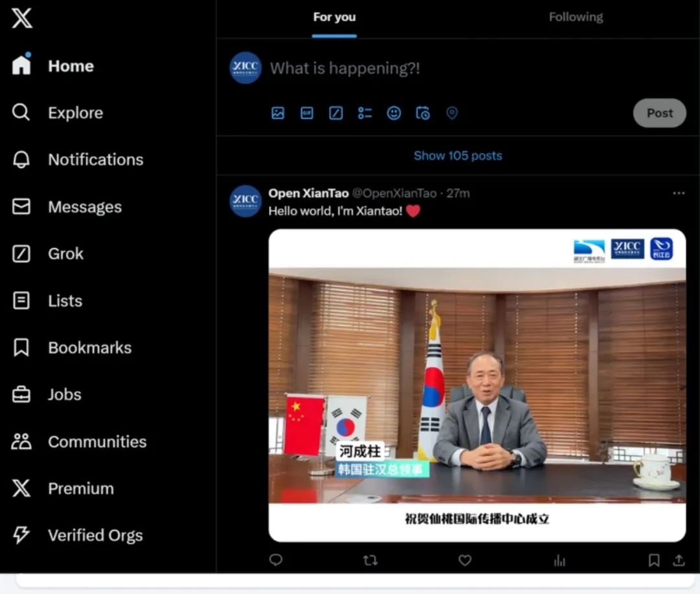Schedule the post with calendar icon
This screenshot has height=594, width=700.
point(423,113)
